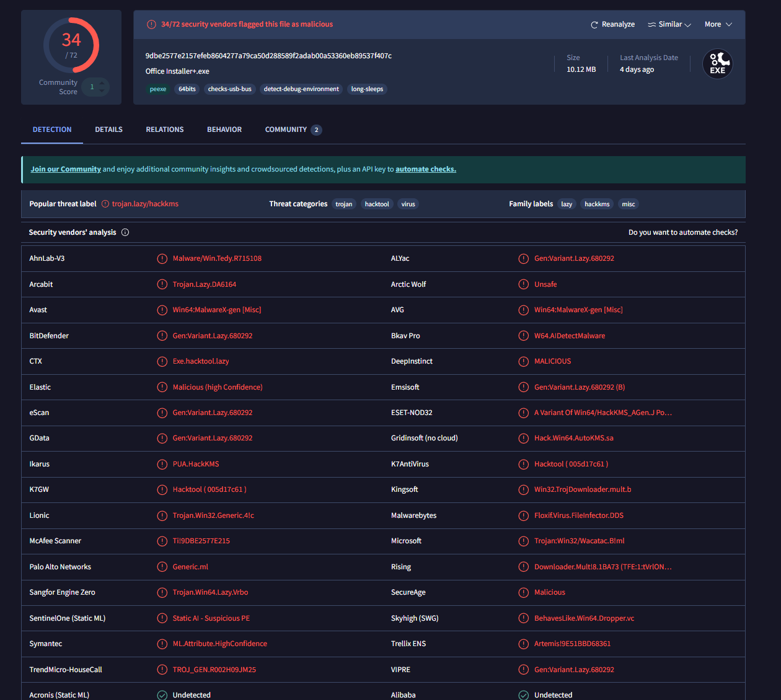This screenshot has height=700, width=781.
Task: Click warning icon next to trojan.lazy/hackkms label
Action: [x=105, y=204]
